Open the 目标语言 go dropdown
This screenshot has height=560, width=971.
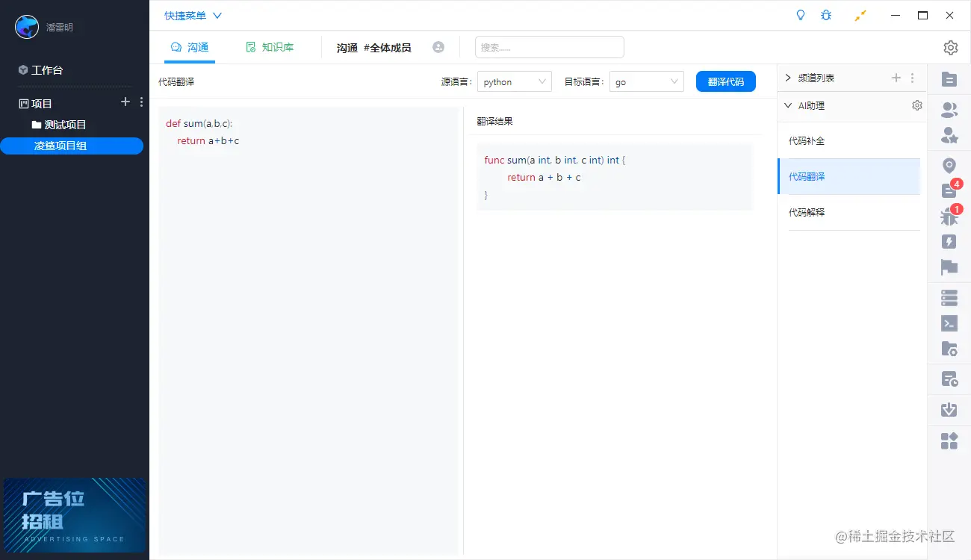[x=646, y=81]
